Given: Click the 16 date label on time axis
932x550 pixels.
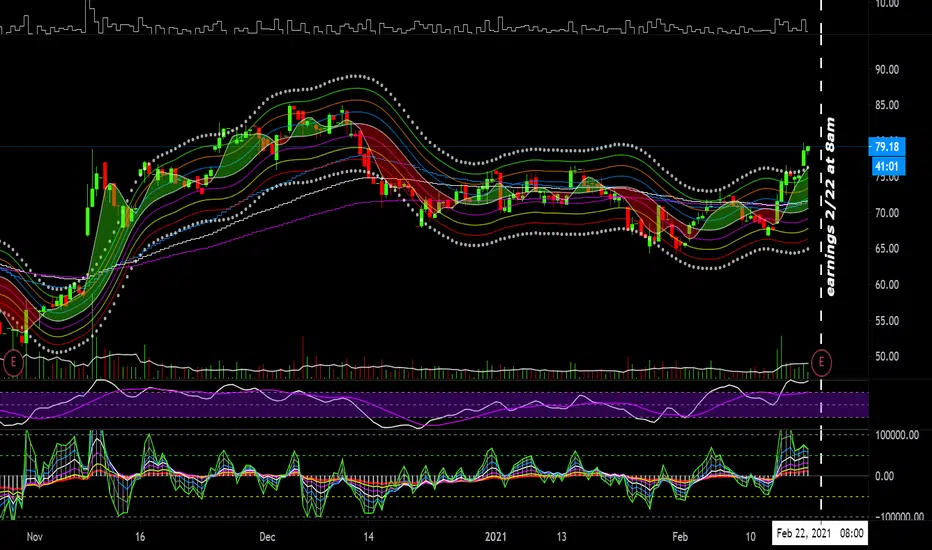Looking at the screenshot, I should [x=140, y=537].
